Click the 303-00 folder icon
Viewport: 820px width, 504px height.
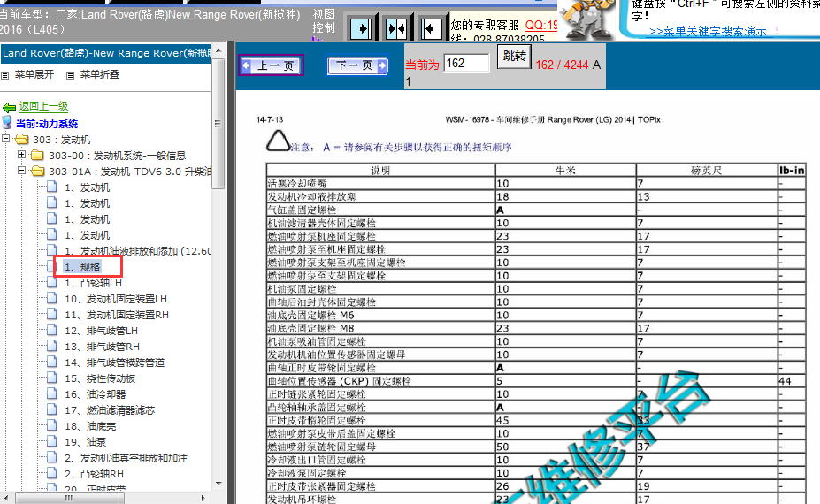[x=37, y=156]
